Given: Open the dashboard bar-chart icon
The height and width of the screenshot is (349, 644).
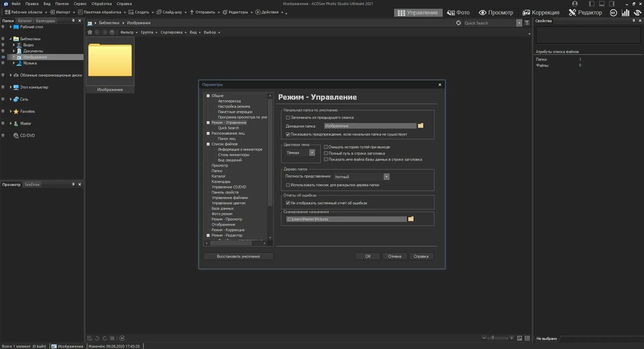Looking at the screenshot, I should 626,13.
